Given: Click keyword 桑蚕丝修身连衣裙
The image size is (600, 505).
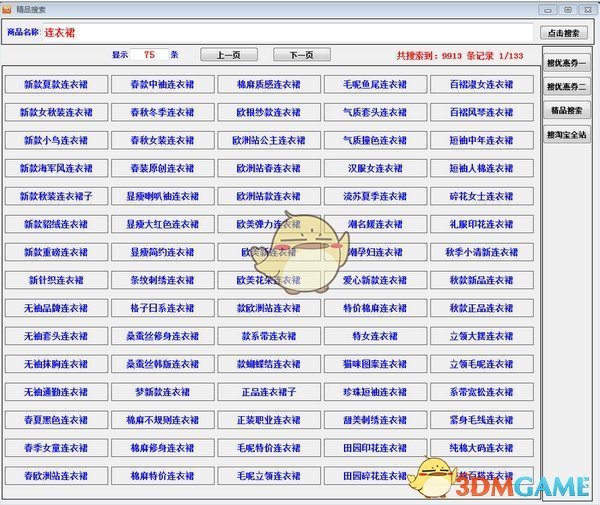Looking at the screenshot, I should tap(163, 336).
